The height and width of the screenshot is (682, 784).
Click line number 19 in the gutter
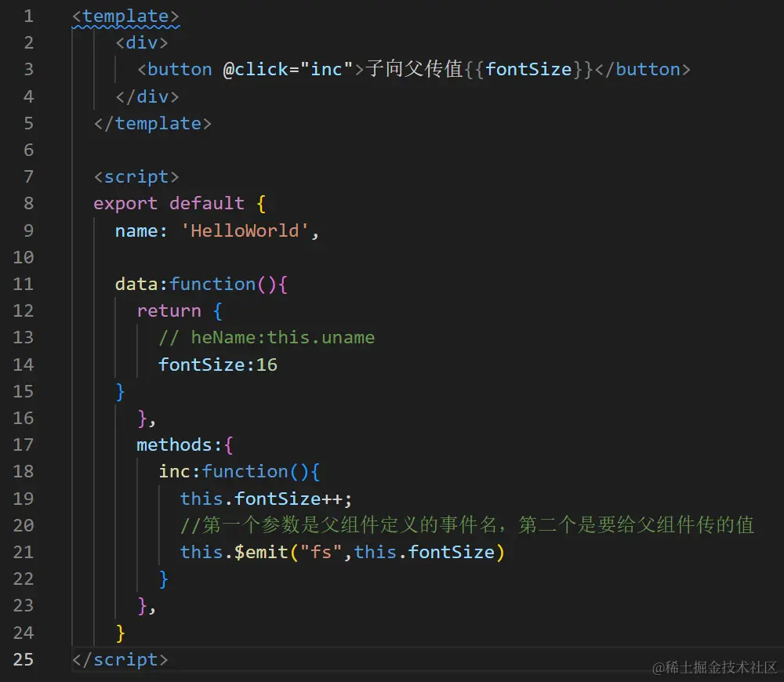click(23, 499)
